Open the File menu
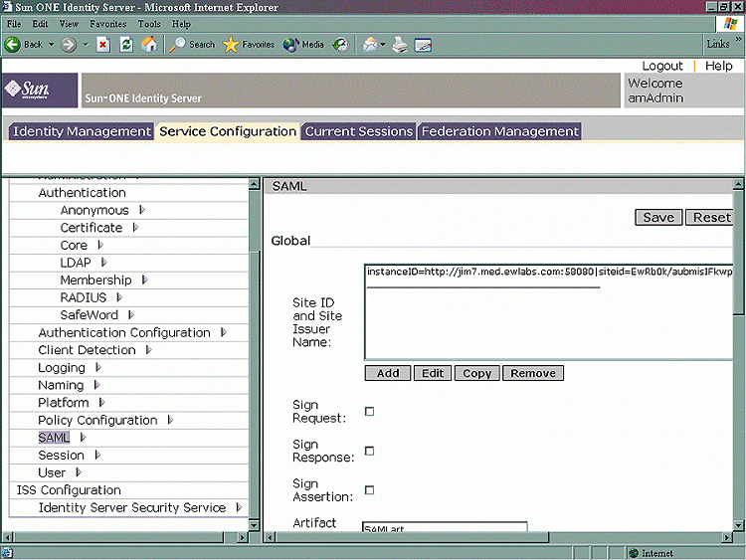Image resolution: width=746 pixels, height=560 pixels. pyautogui.click(x=14, y=24)
